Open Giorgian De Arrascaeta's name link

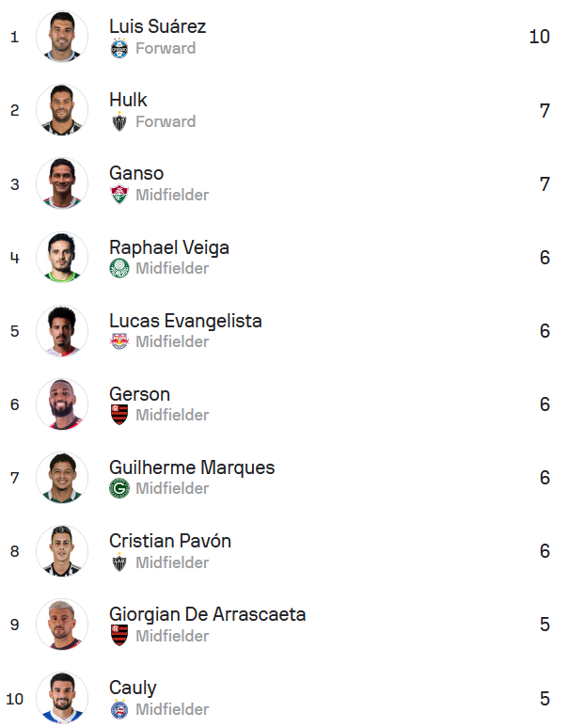(x=207, y=614)
